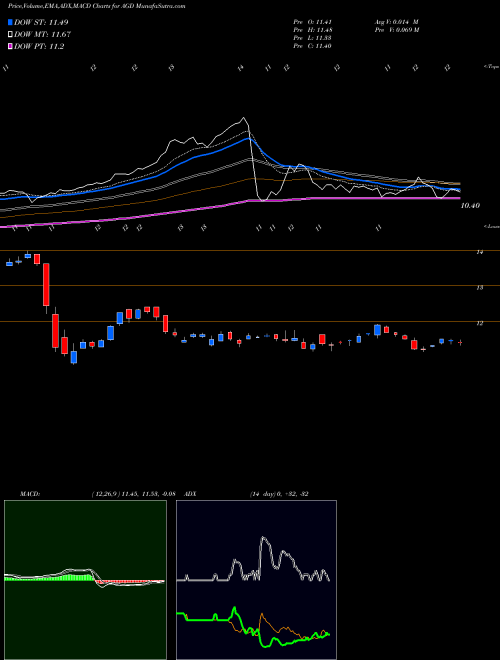The image size is (500, 660).
Task: Click the white DOW MT legend swatch
Action: [x=11, y=35]
